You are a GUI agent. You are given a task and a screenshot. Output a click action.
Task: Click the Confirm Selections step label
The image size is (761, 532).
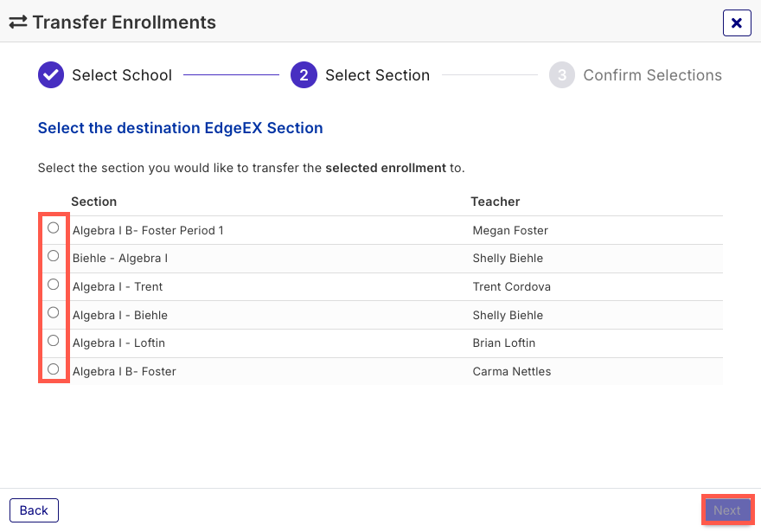pyautogui.click(x=652, y=75)
